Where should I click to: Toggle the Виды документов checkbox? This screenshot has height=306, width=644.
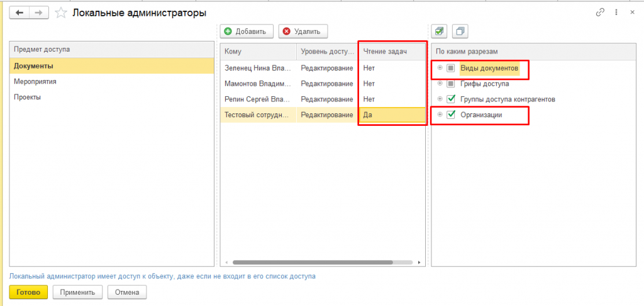coord(450,68)
